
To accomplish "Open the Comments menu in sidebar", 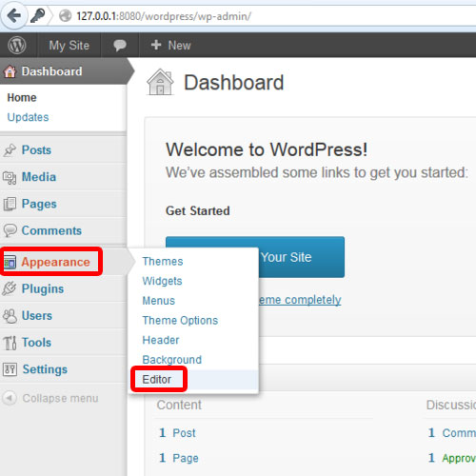I will (x=51, y=230).
